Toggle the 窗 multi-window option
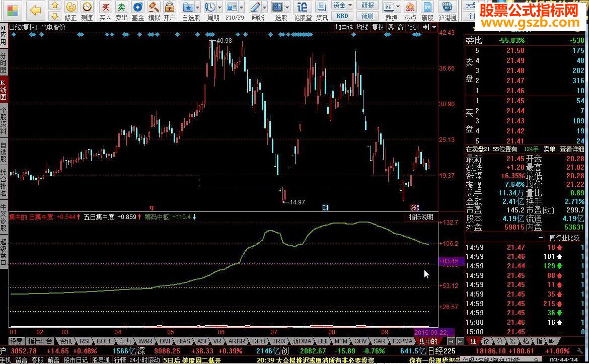The height and width of the screenshot is (364, 589). coord(400,27)
